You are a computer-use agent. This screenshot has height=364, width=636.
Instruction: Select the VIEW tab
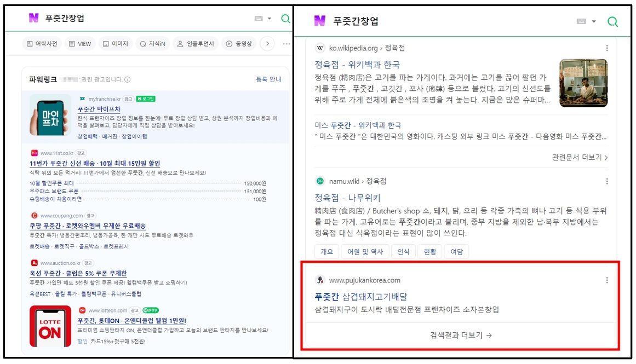80,44
